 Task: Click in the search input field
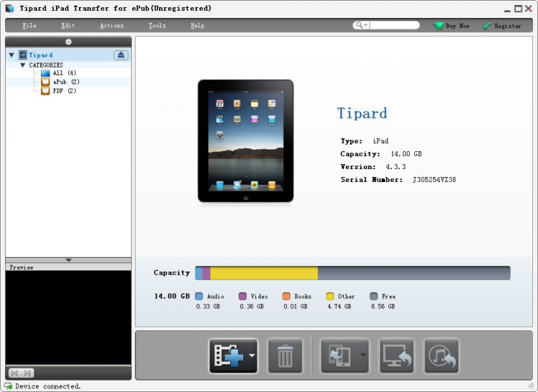coord(394,25)
